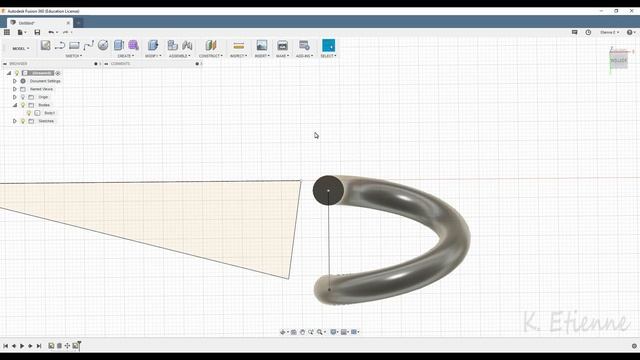Click the Joint tool icon
The width and height of the screenshot is (640, 360).
[187, 45]
